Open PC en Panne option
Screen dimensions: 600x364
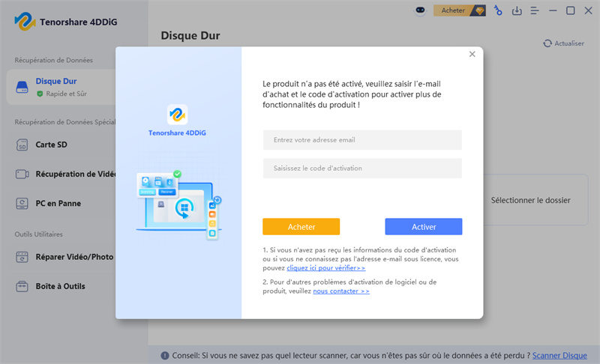click(58, 204)
